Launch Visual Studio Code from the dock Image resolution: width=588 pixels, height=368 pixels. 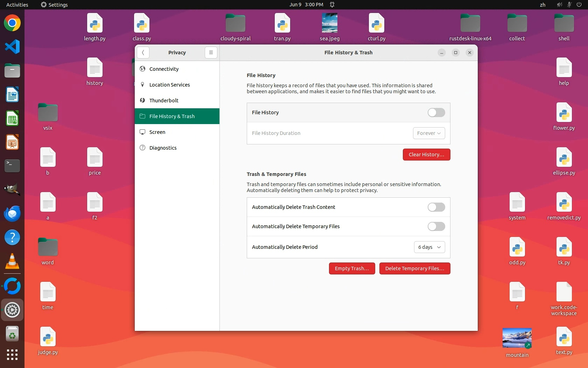click(x=12, y=47)
